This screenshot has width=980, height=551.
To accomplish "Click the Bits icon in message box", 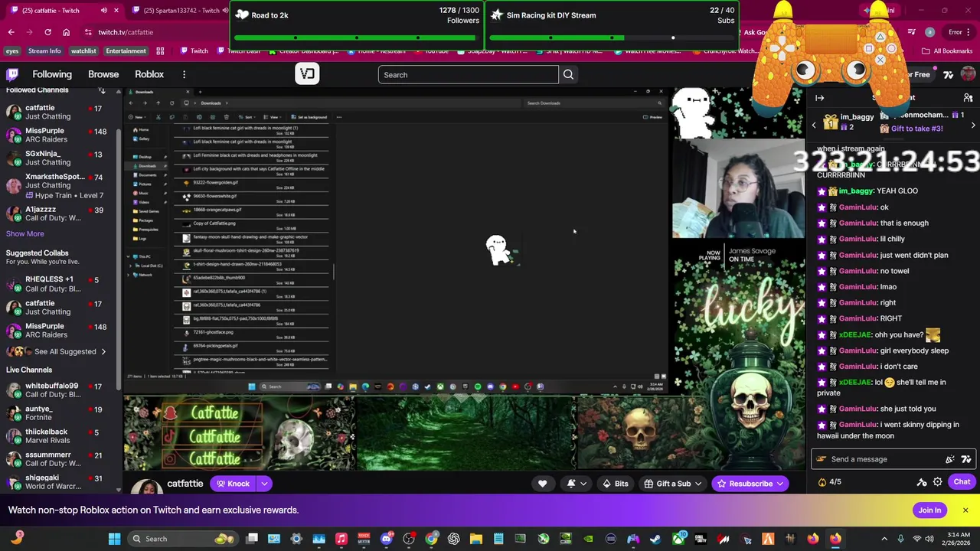I will pos(950,459).
